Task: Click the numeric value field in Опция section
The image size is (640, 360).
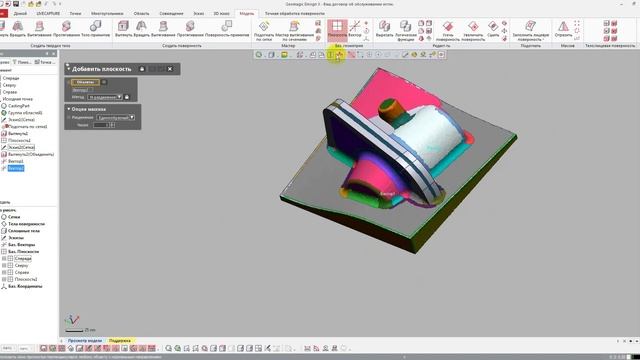Action: tap(101, 125)
